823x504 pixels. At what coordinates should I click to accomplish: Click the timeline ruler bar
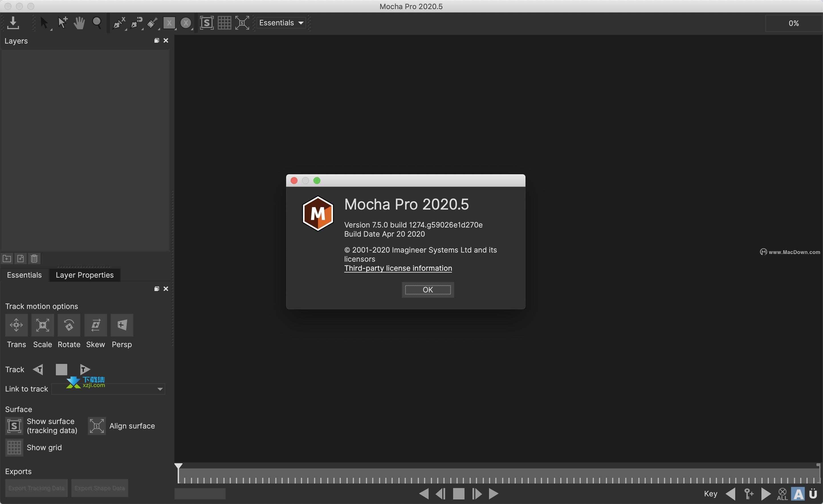(x=499, y=476)
